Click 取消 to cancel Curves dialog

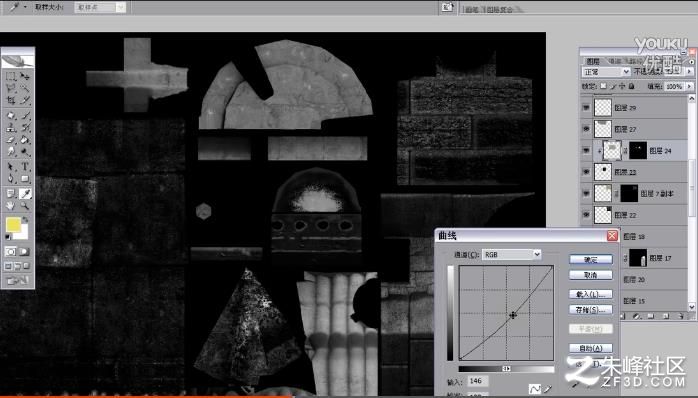coord(591,276)
